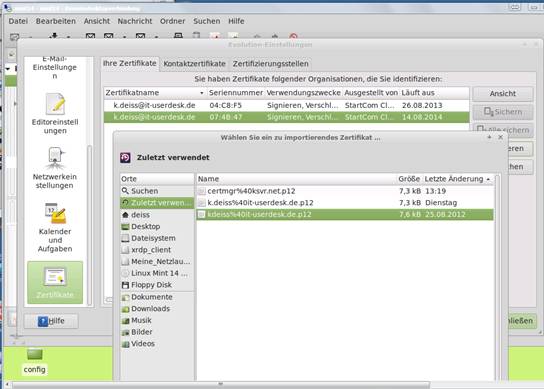Open the Suchen menu

(206, 21)
